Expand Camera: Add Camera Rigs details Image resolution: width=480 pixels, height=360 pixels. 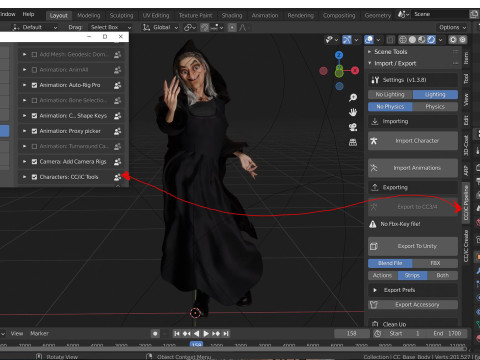pyautogui.click(x=24, y=162)
